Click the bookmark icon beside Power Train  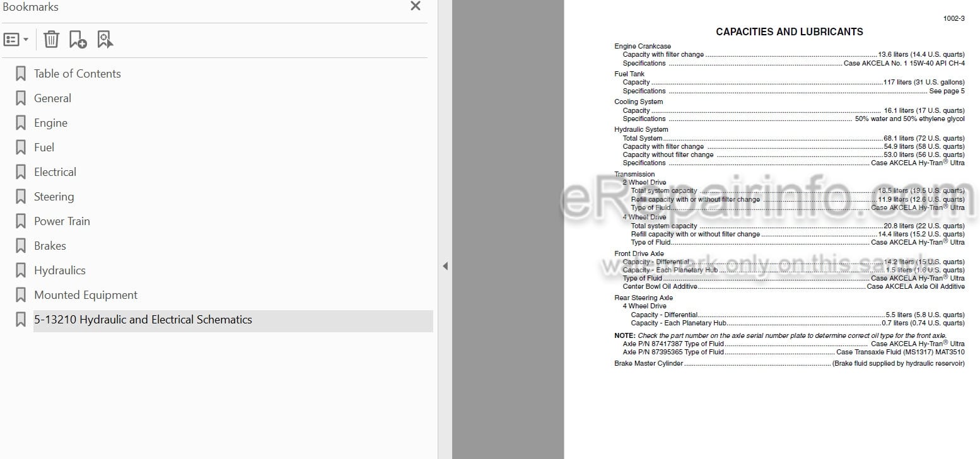tap(20, 221)
